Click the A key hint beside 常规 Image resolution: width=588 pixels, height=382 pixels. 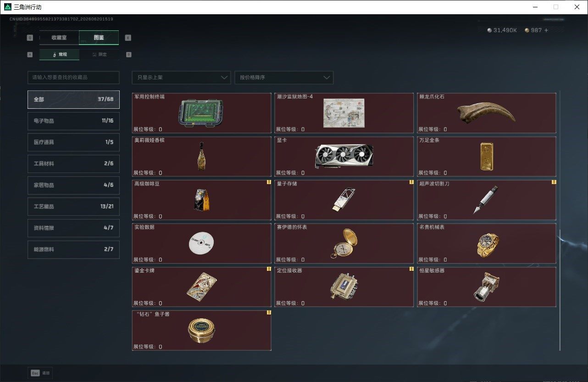(30, 55)
